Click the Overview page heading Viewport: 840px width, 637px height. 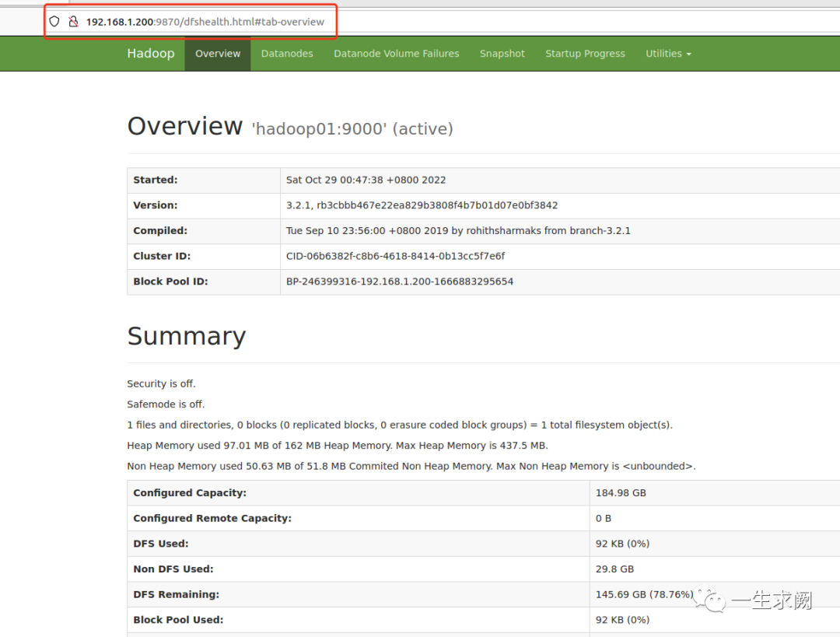tap(185, 127)
